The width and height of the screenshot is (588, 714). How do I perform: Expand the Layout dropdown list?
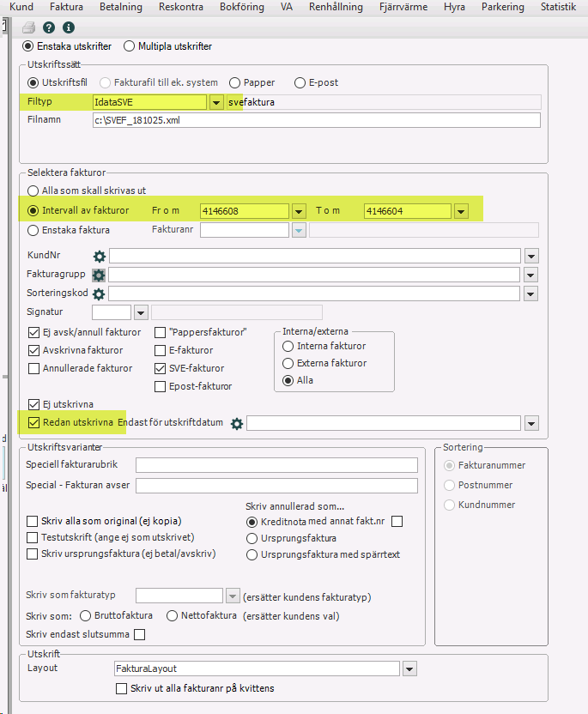(x=409, y=669)
